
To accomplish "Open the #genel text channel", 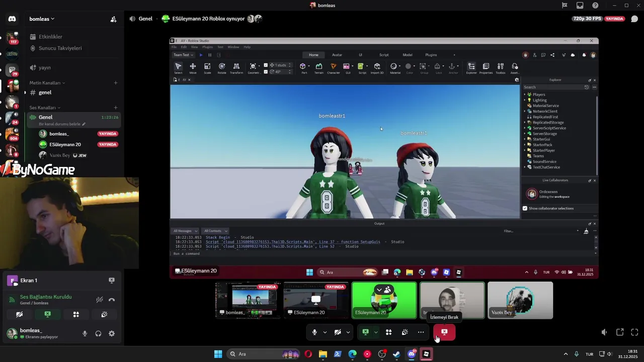I will coord(73,93).
